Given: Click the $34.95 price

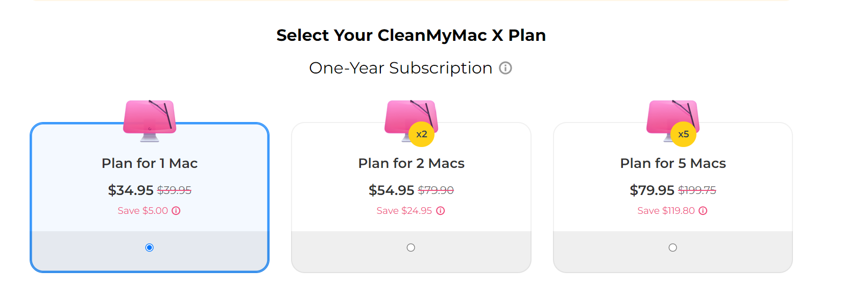Looking at the screenshot, I should 131,190.
